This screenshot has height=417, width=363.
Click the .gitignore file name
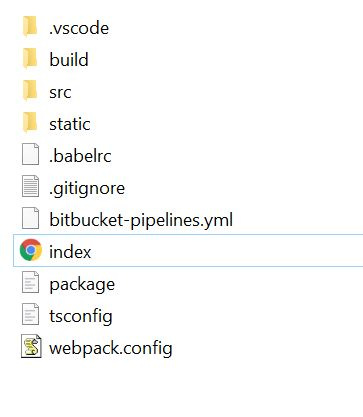click(x=87, y=189)
